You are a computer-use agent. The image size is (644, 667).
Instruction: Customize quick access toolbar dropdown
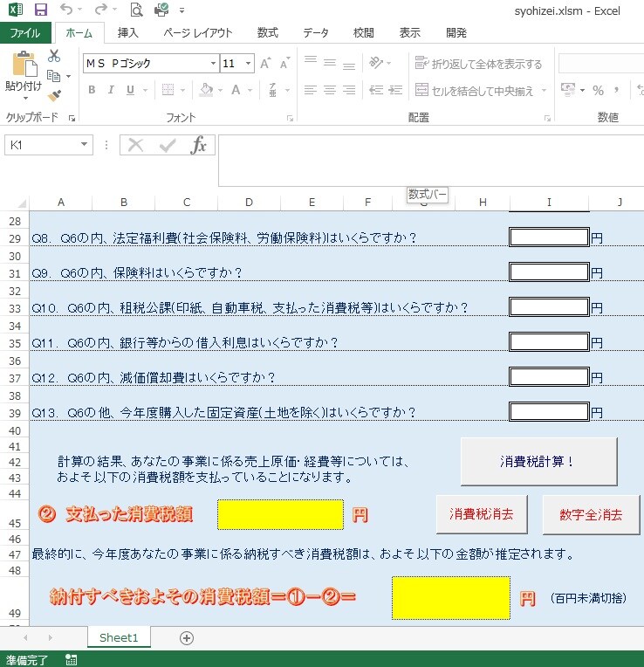(182, 10)
